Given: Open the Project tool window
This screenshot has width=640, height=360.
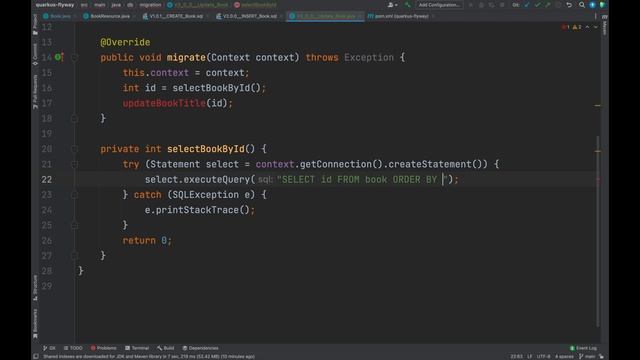Looking at the screenshot, I should point(35,24).
